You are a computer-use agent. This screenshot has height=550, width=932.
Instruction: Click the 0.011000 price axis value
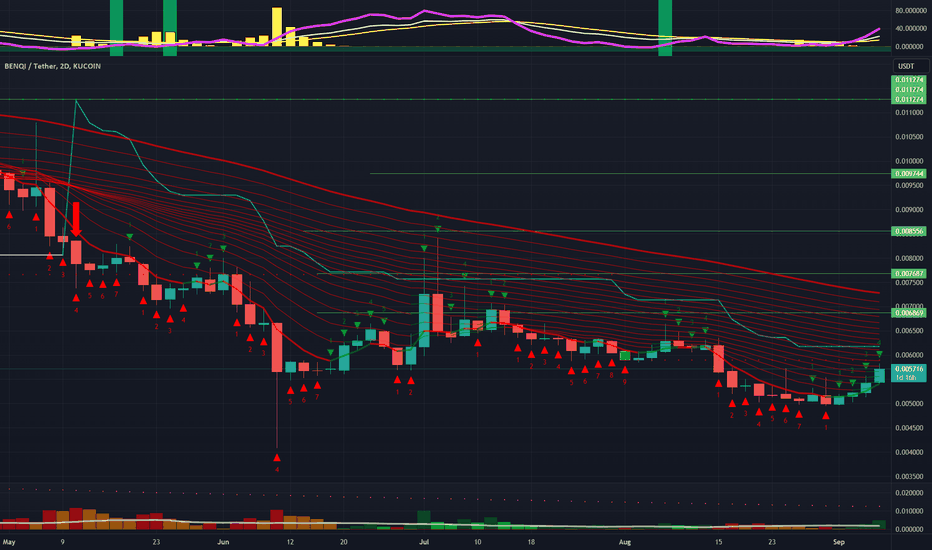909,112
